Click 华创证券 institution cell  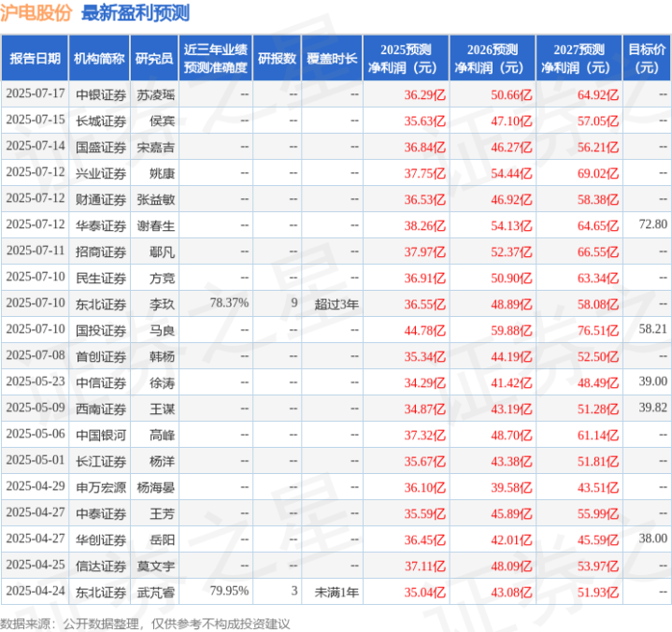(101, 539)
